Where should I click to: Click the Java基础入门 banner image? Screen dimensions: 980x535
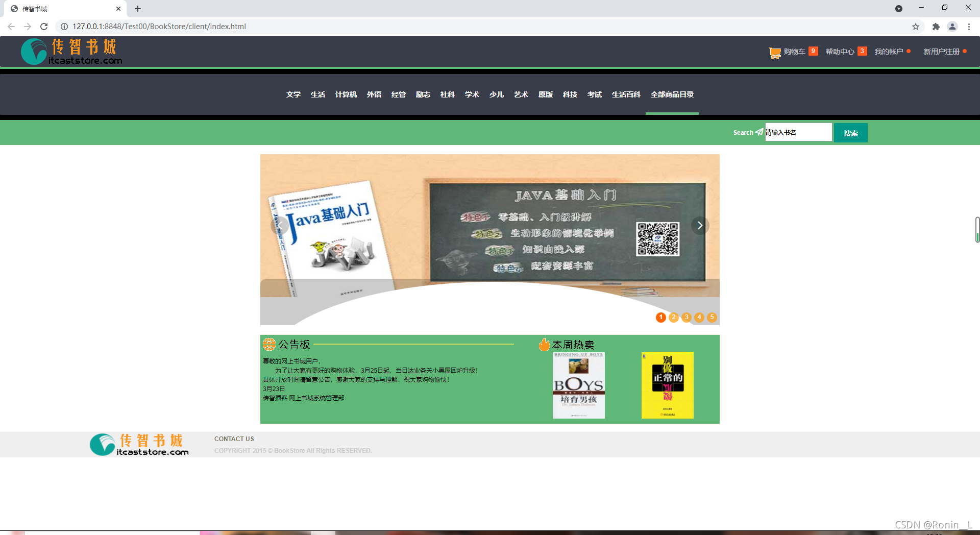pos(490,226)
